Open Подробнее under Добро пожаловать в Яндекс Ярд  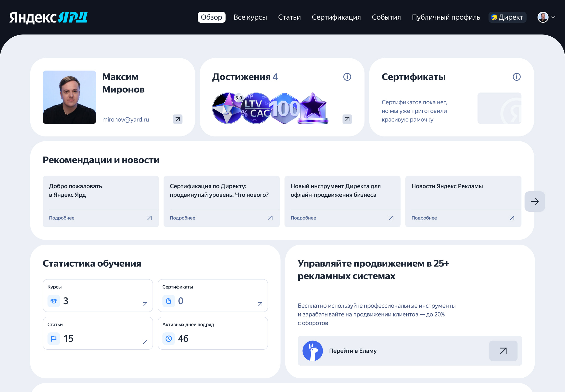coord(62,218)
